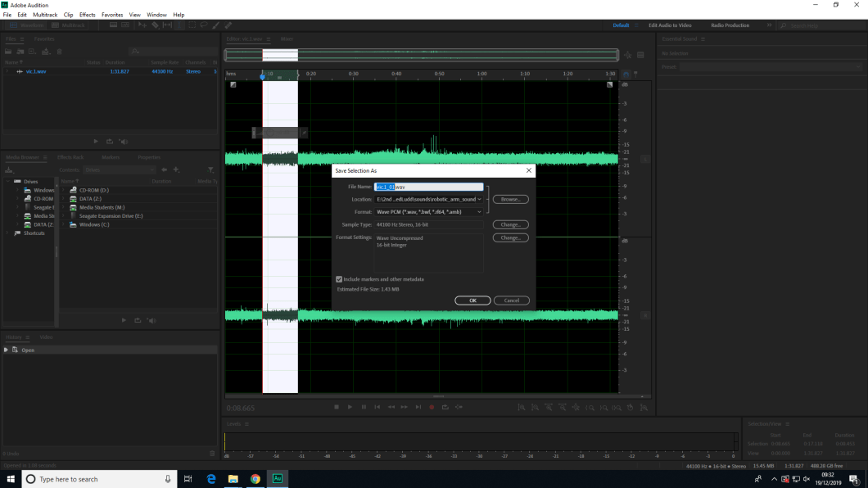868x488 pixels.
Task: Select the Spot Healing Brush tool
Action: click(x=228, y=25)
